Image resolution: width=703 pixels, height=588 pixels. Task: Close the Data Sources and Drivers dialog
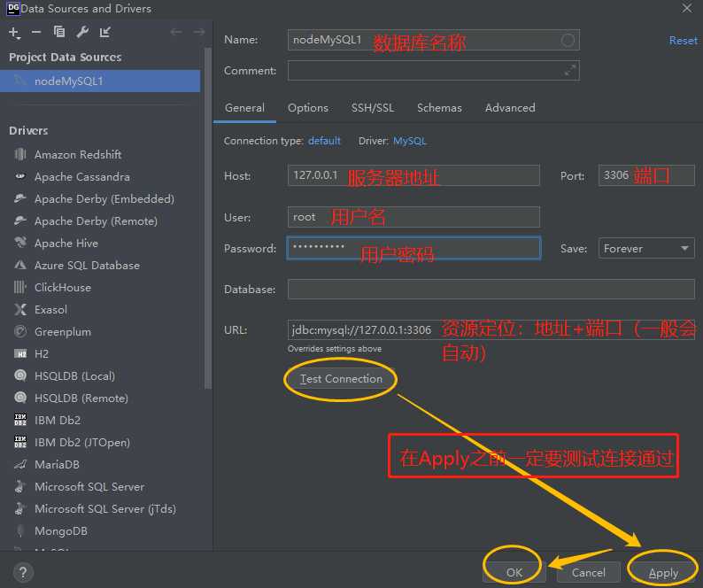pos(687,8)
